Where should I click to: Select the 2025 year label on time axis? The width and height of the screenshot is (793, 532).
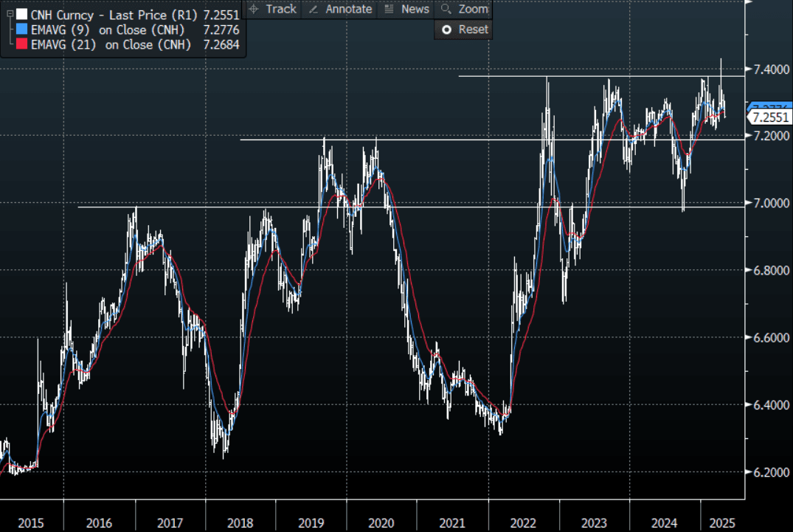pos(721,523)
